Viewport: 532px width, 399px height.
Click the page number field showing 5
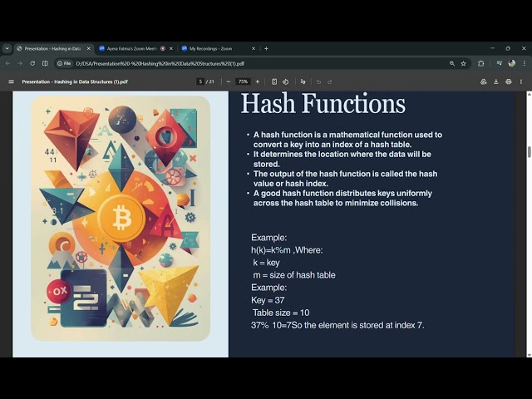coord(200,81)
